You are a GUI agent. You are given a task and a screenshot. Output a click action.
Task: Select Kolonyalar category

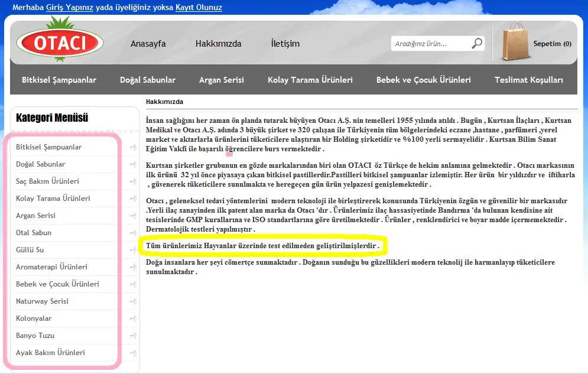tap(34, 318)
